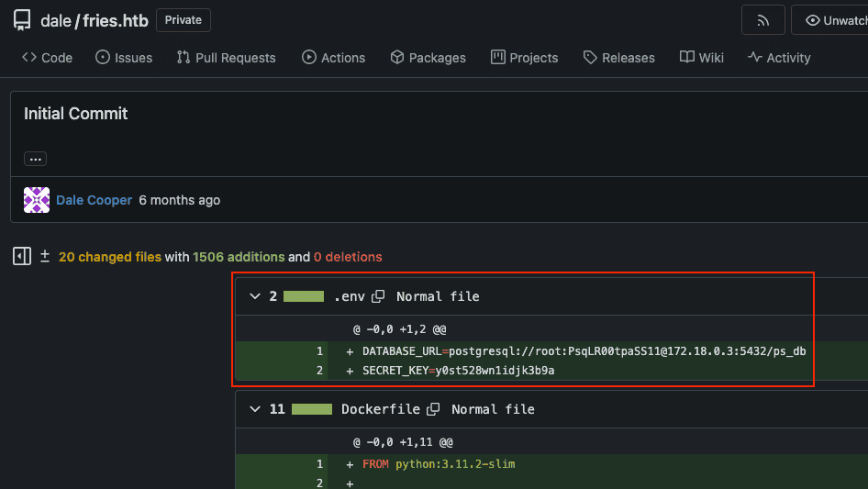Click the repository icon beside dale/fries.htb
The image size is (868, 489).
pos(22,20)
